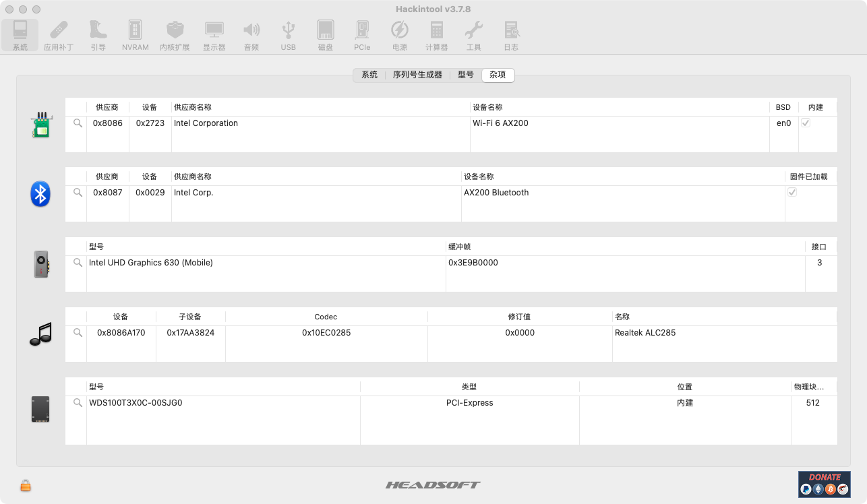Click the Wi-Fi network card icon
867x504 pixels.
(x=41, y=125)
